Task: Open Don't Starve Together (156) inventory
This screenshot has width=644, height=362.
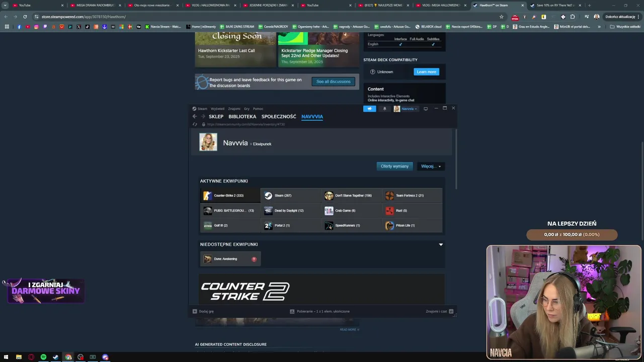Action: pos(352,196)
